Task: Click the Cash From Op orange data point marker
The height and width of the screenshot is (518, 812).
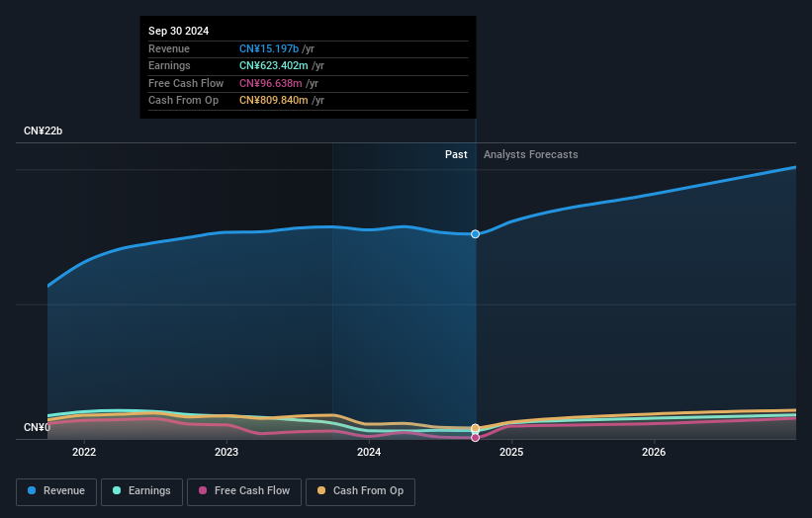Action: click(475, 428)
